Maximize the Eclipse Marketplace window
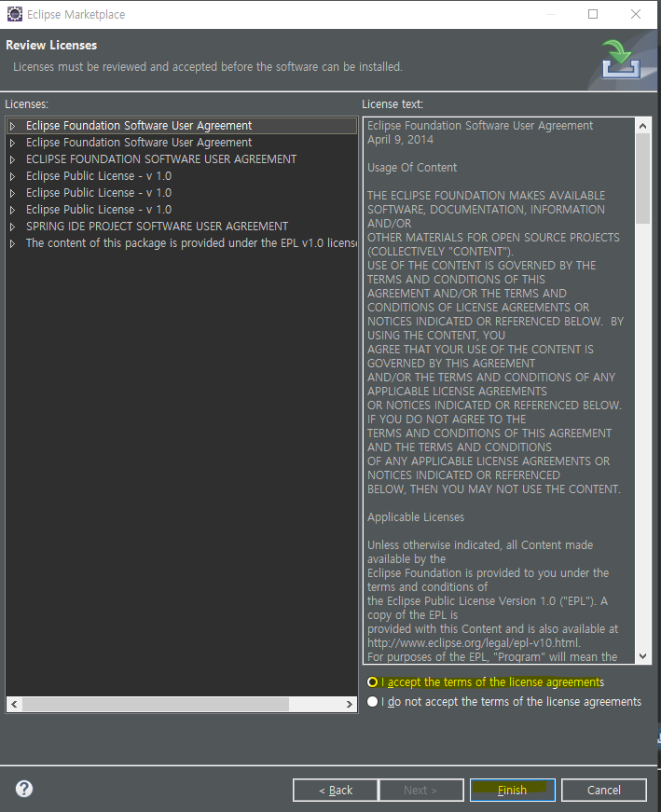The height and width of the screenshot is (812, 661). coord(593,14)
